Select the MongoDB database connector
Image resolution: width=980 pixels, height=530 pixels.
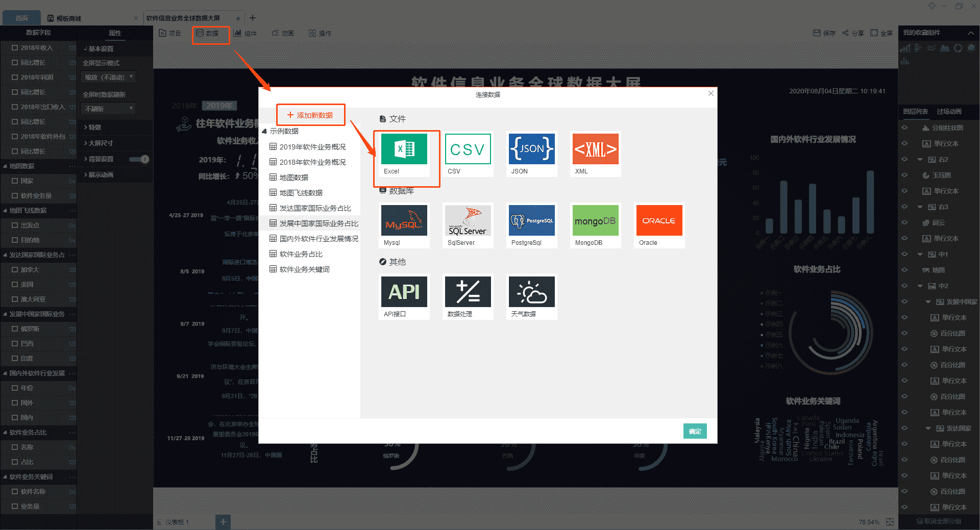[x=595, y=225]
